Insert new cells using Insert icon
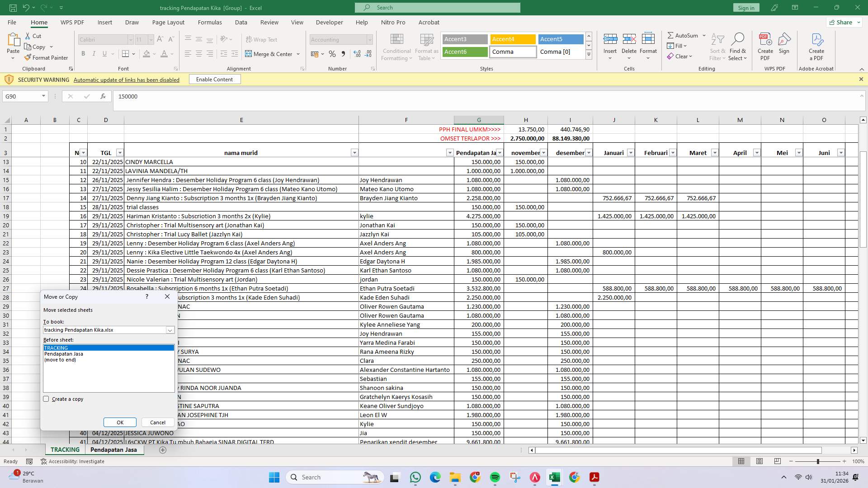The width and height of the screenshot is (868, 488). (610, 43)
